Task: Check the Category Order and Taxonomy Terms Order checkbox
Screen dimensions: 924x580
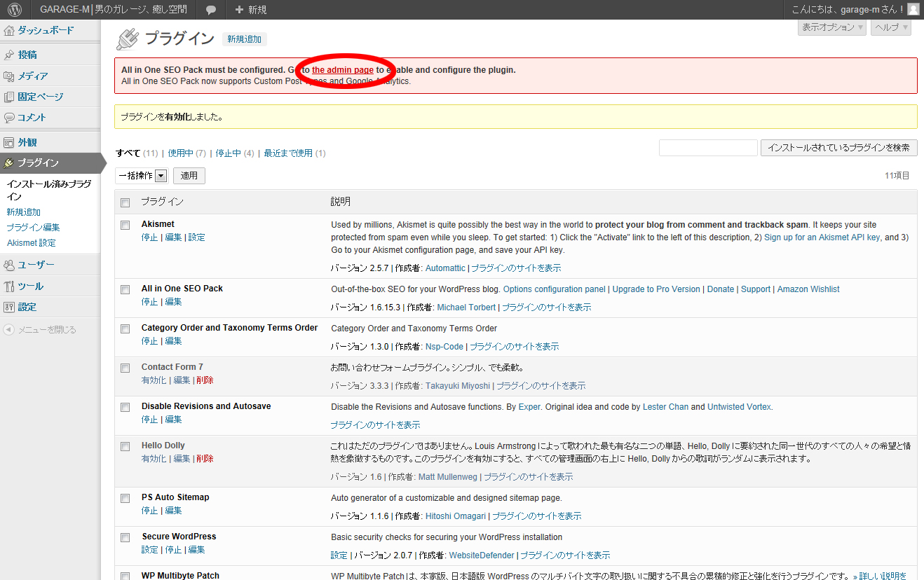Action: [125, 329]
